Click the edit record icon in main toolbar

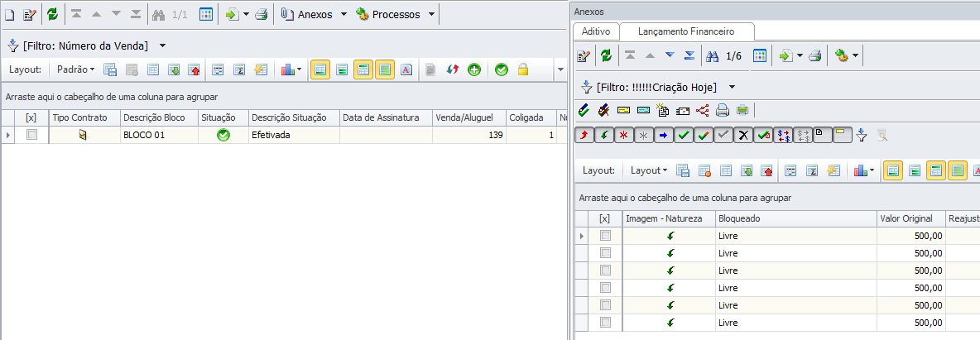(30, 14)
